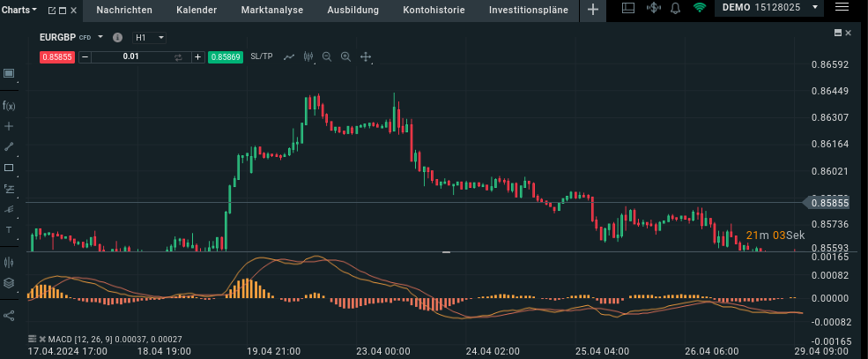Toggle the volume swap arrows in lot field

click(x=178, y=57)
